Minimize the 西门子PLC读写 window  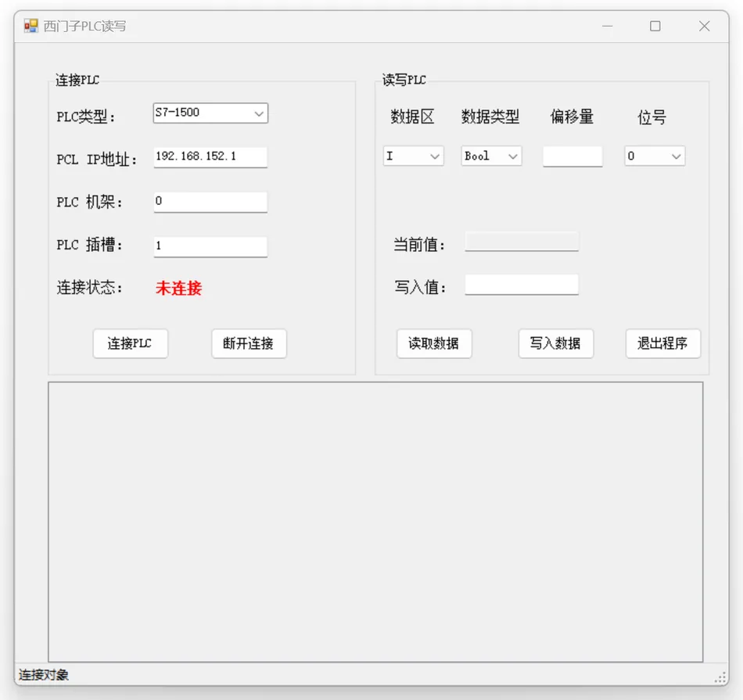point(608,26)
